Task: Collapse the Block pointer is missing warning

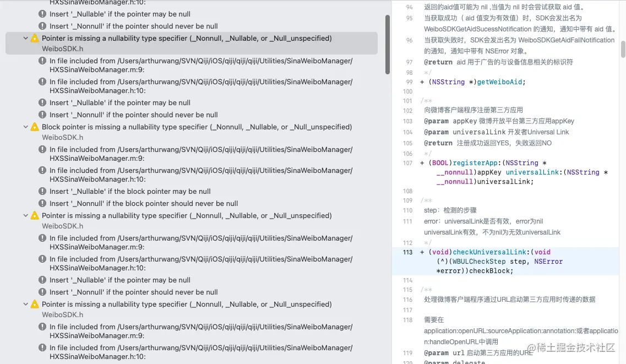Action: point(25,127)
